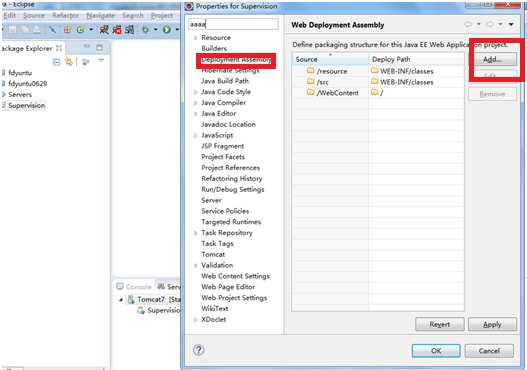Open the Refactoring History page

click(x=232, y=178)
